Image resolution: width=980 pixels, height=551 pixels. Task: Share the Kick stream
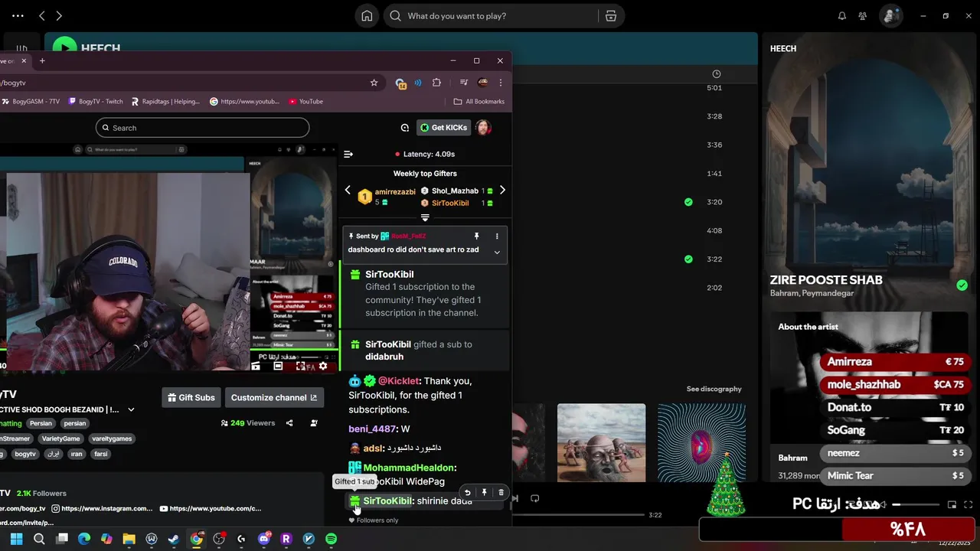click(x=289, y=423)
